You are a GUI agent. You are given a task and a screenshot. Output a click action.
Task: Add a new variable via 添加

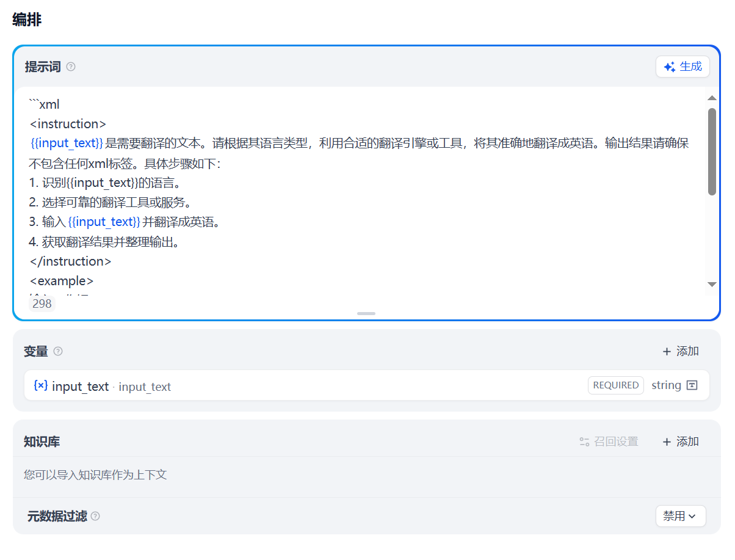[x=681, y=351]
